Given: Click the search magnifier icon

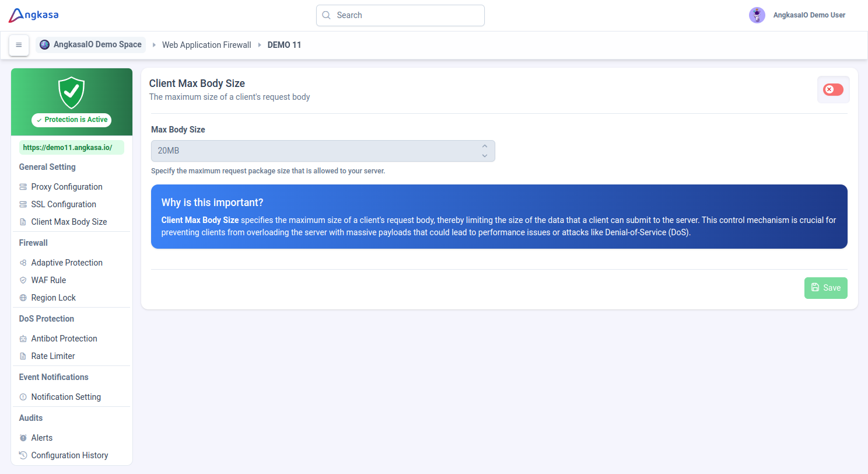Looking at the screenshot, I should tap(327, 15).
